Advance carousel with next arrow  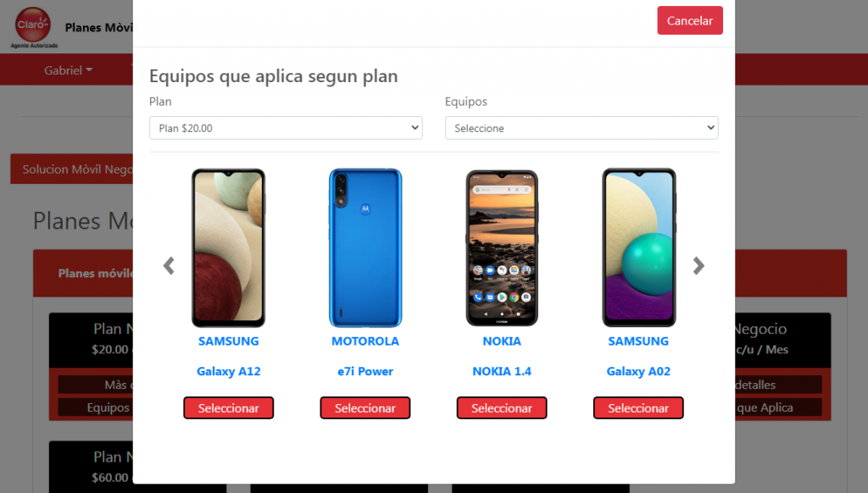(x=698, y=266)
